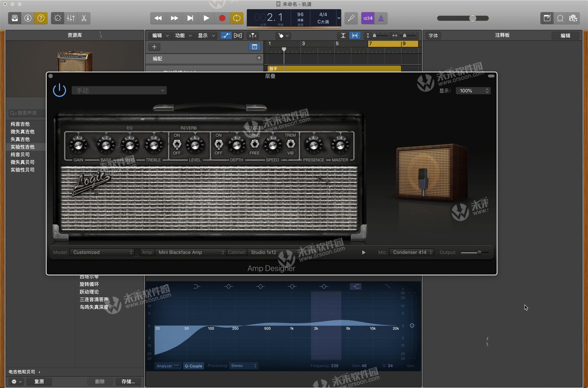This screenshot has height=388, width=588.
Task: Open the library gear settings menu
Action: 16,381
